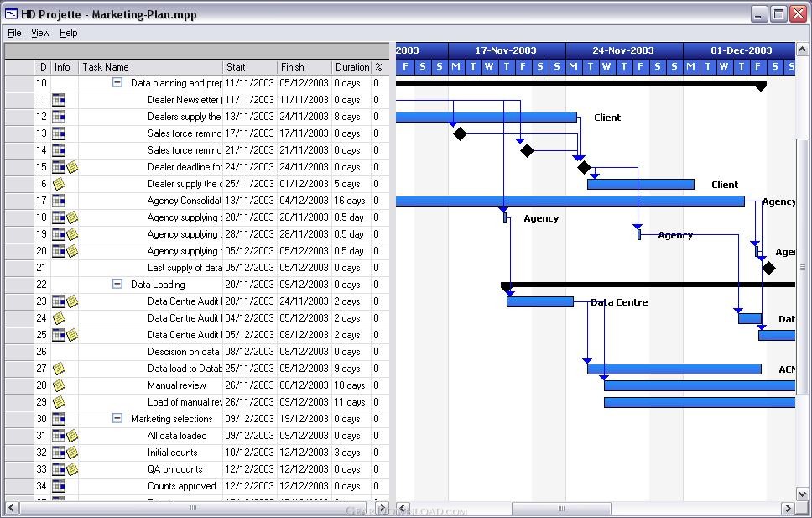Click the note icon in row 20

[x=72, y=251]
